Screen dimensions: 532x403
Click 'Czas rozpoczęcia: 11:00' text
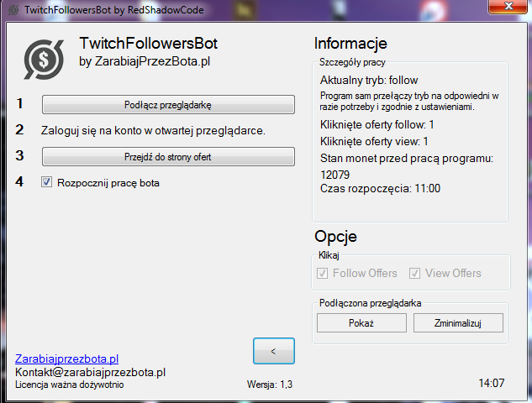[x=381, y=188]
